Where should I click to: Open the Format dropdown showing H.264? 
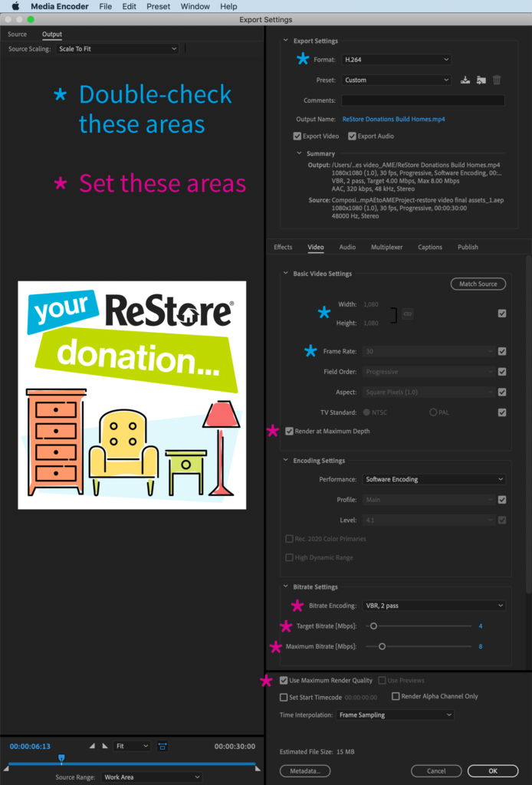point(396,60)
